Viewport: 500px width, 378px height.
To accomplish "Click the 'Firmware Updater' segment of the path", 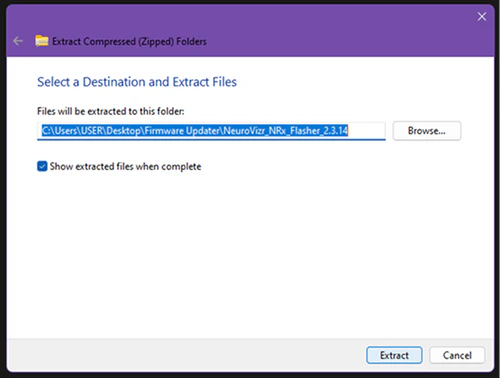I will tap(182, 130).
